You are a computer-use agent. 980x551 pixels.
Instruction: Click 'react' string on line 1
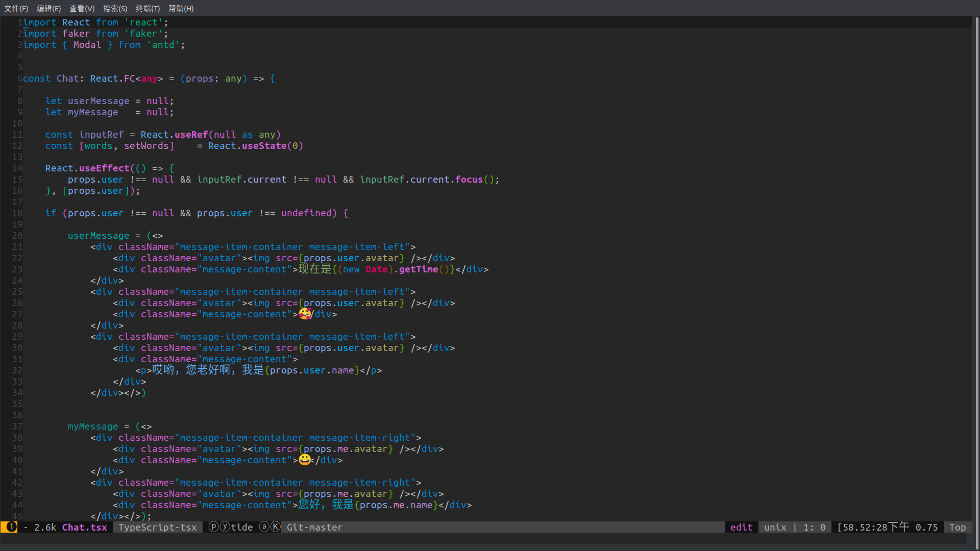tap(143, 22)
